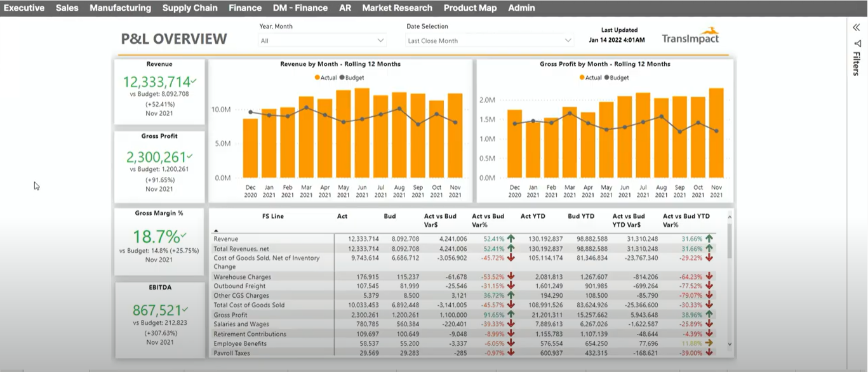
Task: Click the filter funnel icon in the Filters sidebar
Action: [x=857, y=44]
